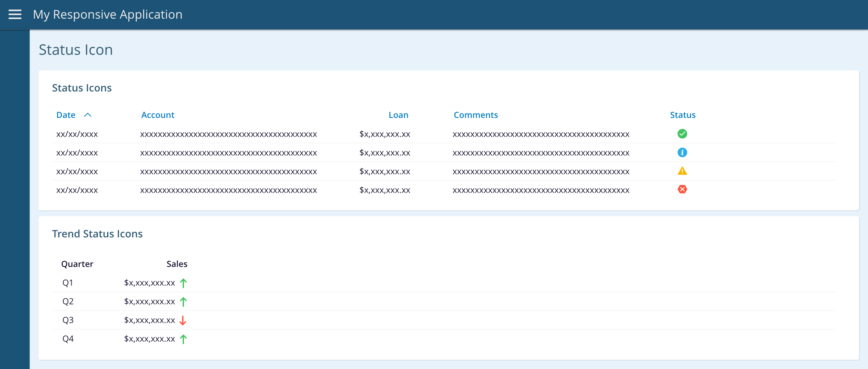Click the green success checkmark status icon
Viewport: 868px width, 369px height.
pyautogui.click(x=682, y=134)
